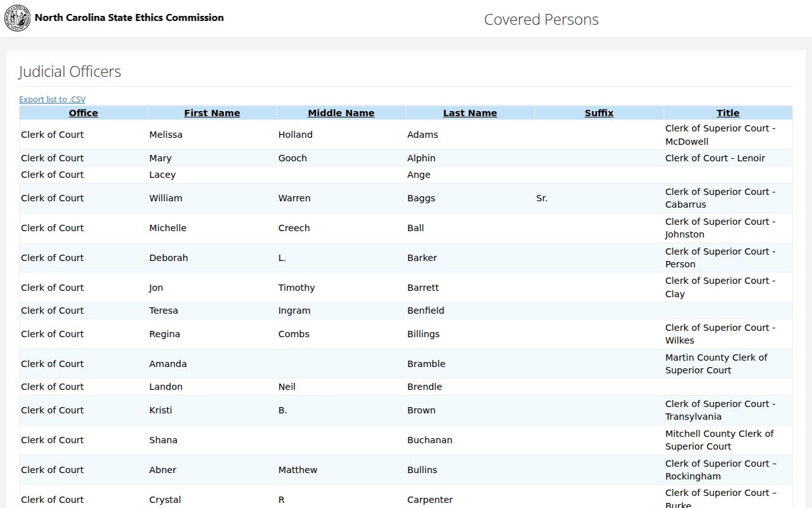
Task: Sort table by Office column
Action: tap(83, 113)
